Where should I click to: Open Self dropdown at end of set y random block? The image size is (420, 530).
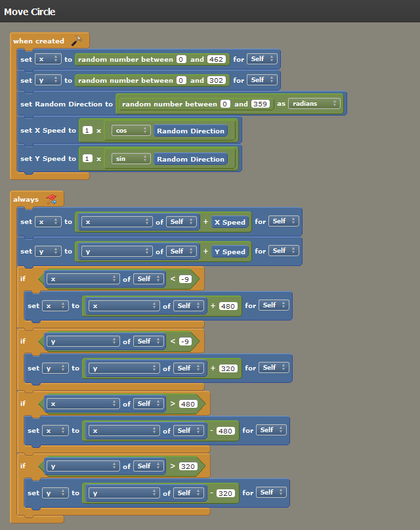(262, 79)
